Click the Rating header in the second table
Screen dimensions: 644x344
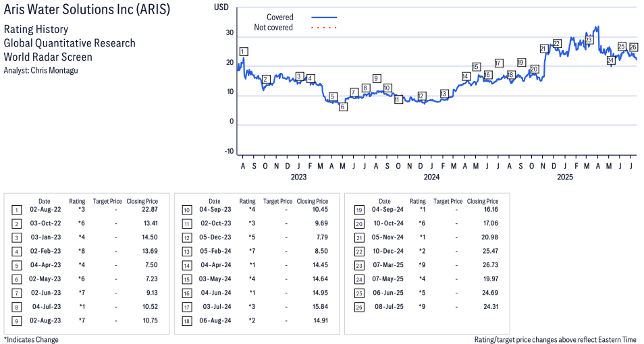247,201
